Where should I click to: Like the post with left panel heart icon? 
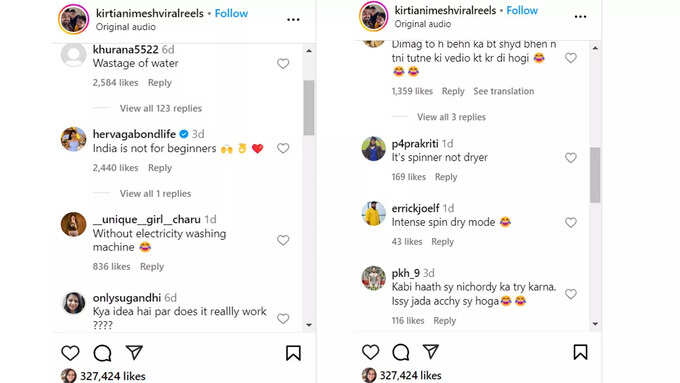click(70, 353)
